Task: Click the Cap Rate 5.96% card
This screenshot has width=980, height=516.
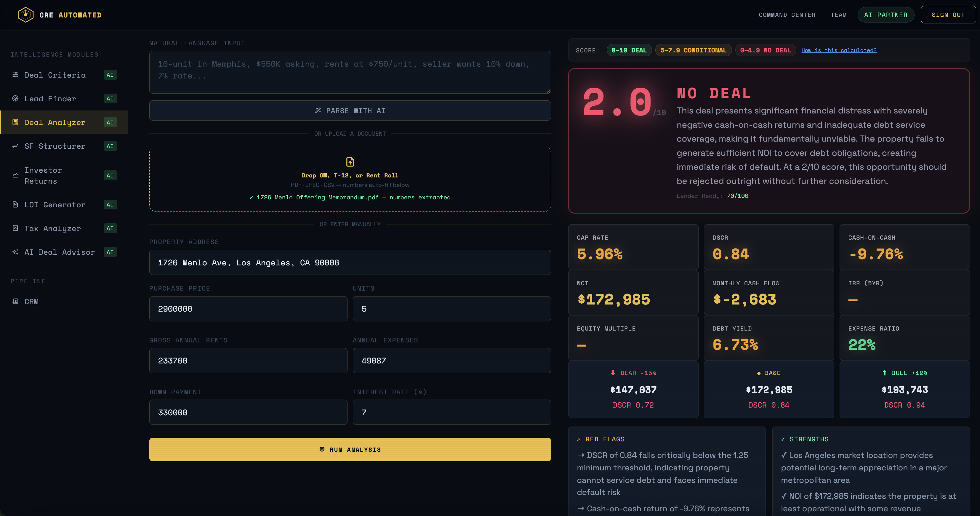Action: point(633,247)
